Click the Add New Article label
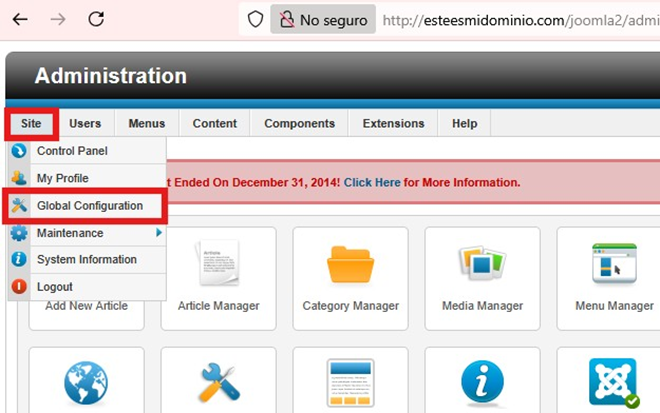The width and height of the screenshot is (660, 413). [86, 306]
